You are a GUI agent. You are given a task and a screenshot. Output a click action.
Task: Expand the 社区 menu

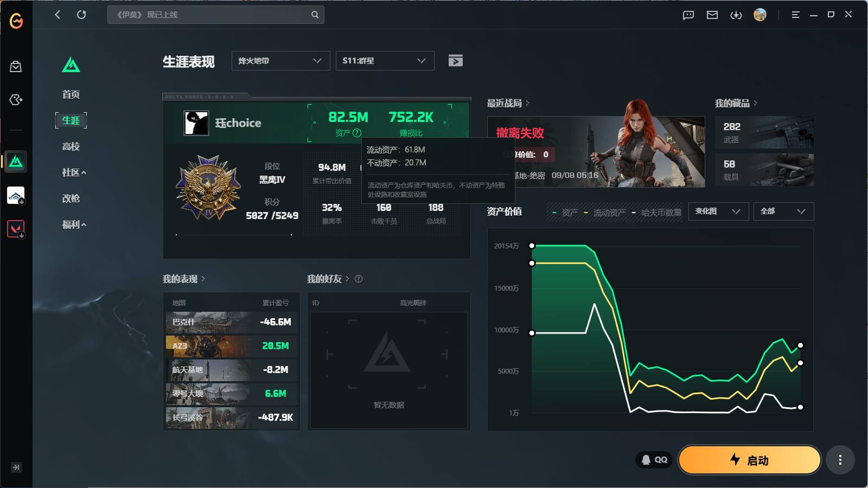point(74,172)
